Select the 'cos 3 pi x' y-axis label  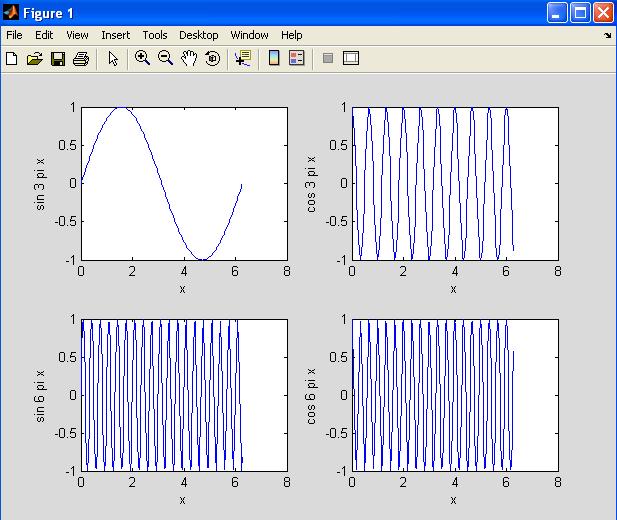coord(311,184)
